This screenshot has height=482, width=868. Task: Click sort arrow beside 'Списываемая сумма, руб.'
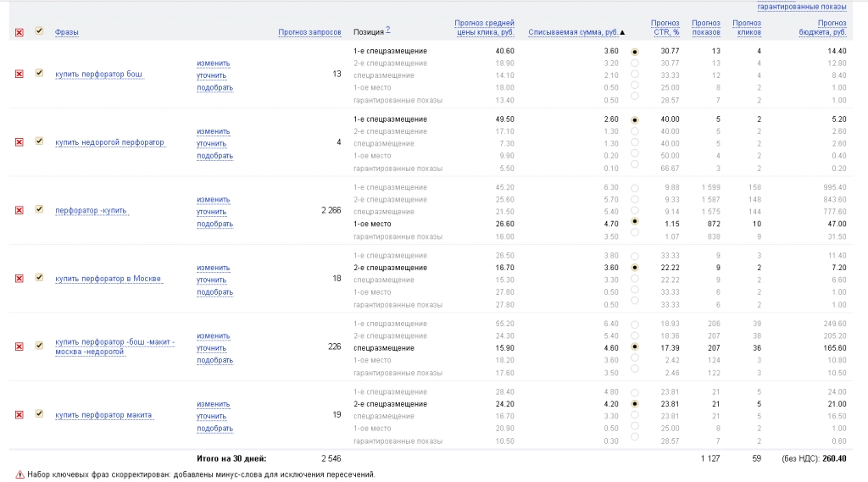pyautogui.click(x=622, y=33)
